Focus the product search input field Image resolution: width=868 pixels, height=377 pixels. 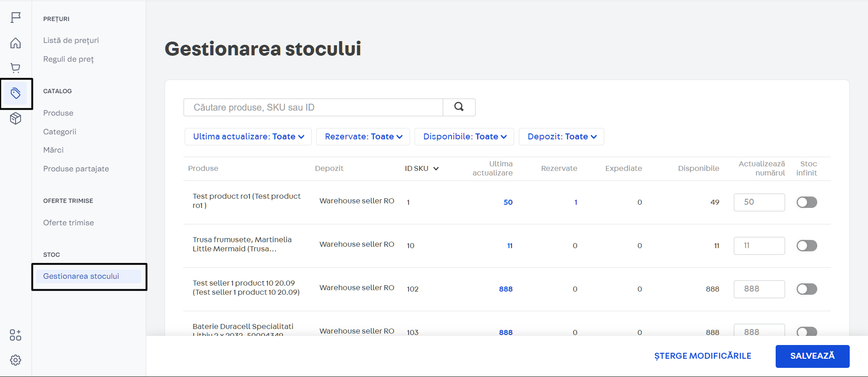(x=313, y=107)
